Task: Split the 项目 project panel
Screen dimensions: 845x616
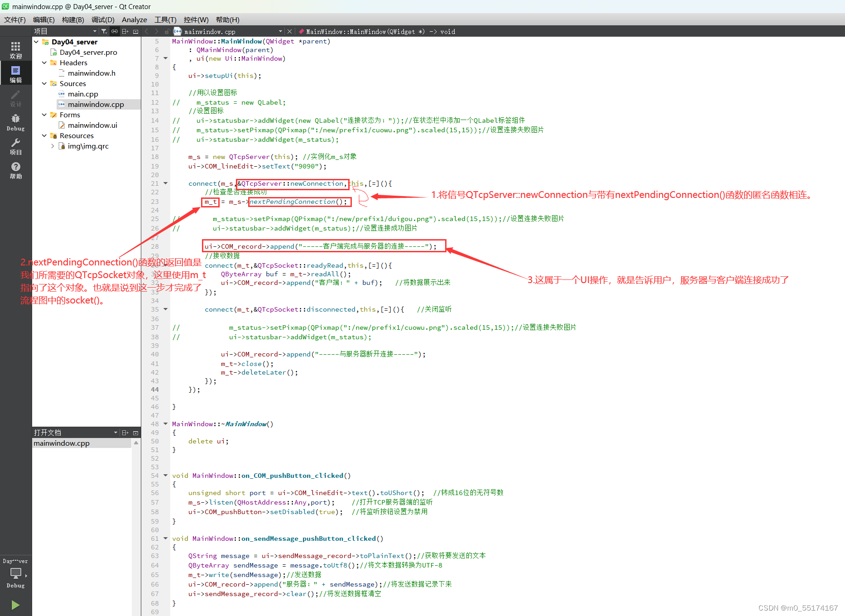Action: click(125, 31)
